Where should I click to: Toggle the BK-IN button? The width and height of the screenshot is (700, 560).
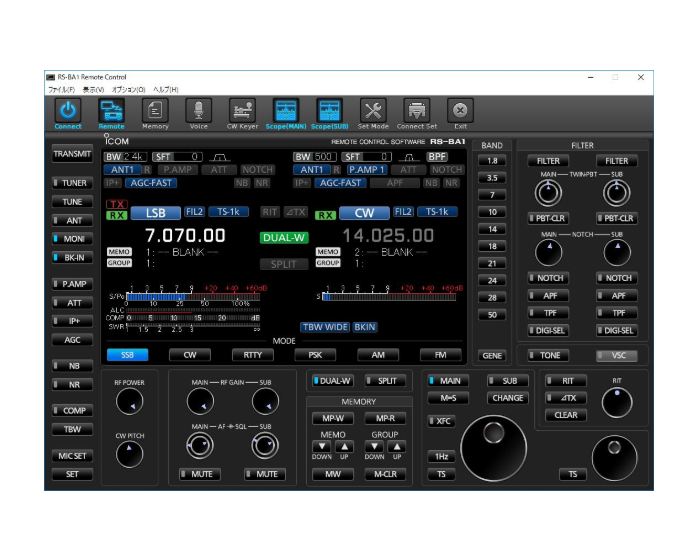coord(72,258)
